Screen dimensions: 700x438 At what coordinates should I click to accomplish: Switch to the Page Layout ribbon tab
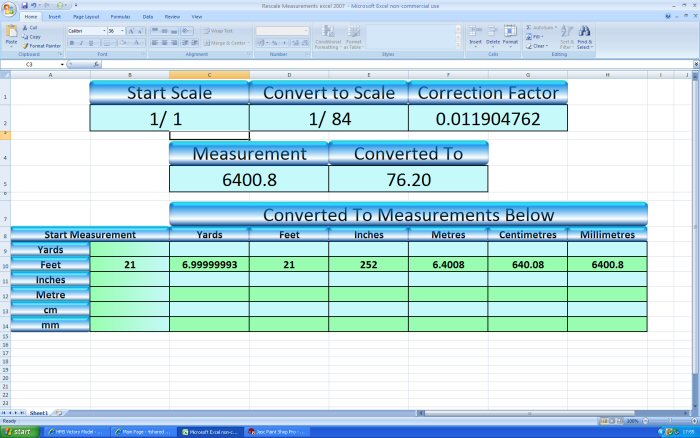[x=86, y=17]
